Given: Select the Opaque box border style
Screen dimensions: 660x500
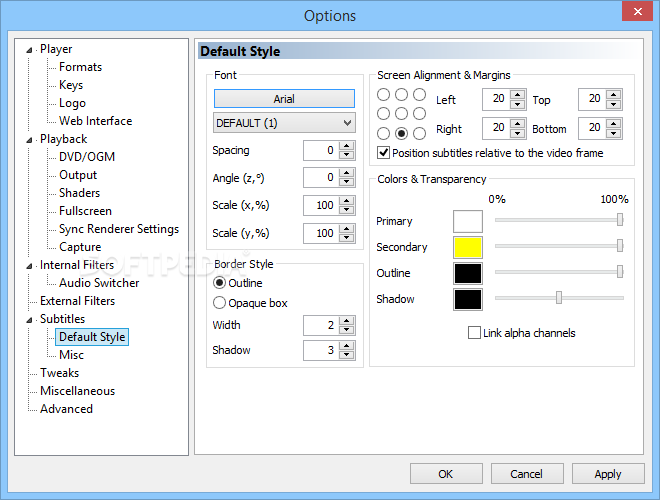Looking at the screenshot, I should pos(219,303).
